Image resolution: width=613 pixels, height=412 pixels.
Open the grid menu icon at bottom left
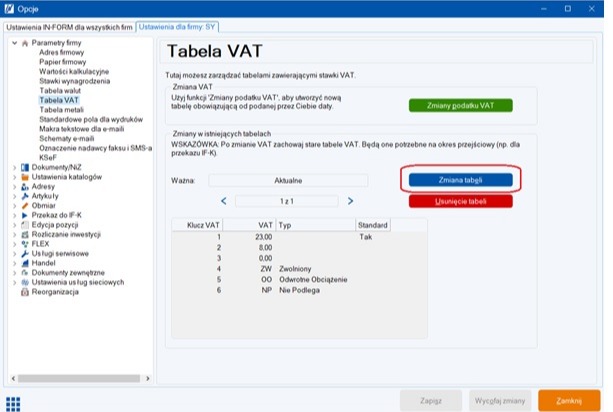13,404
